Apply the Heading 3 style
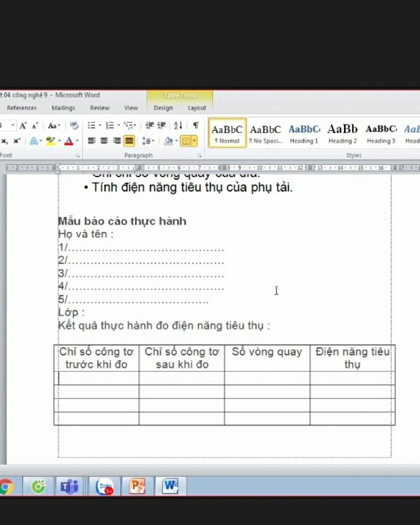The image size is (420, 525). (381, 133)
